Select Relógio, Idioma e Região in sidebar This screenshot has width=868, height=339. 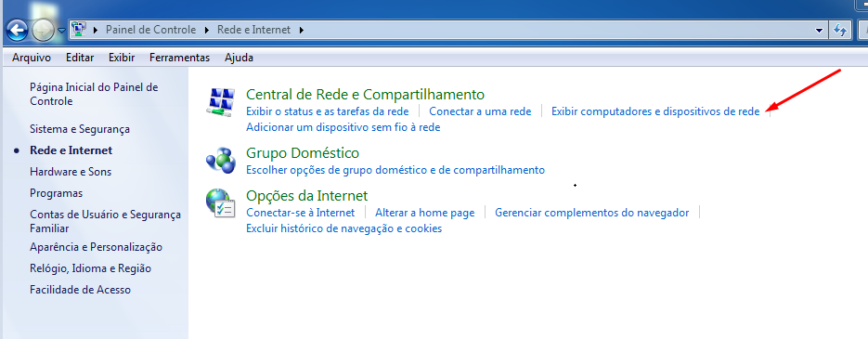click(90, 268)
